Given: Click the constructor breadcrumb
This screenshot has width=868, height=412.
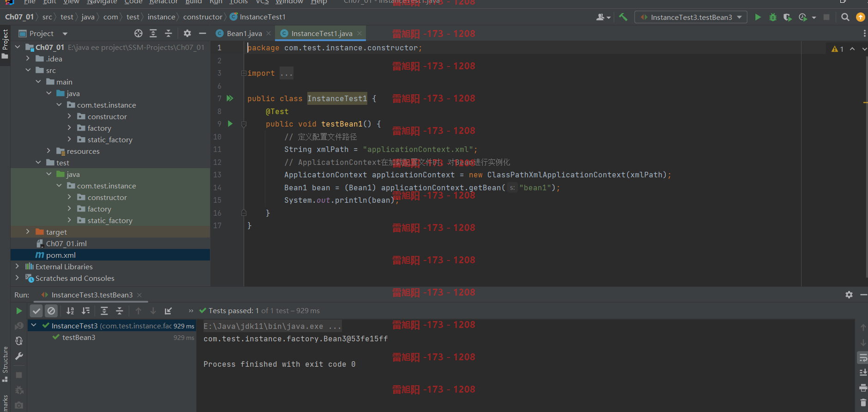Looking at the screenshot, I should 203,17.
